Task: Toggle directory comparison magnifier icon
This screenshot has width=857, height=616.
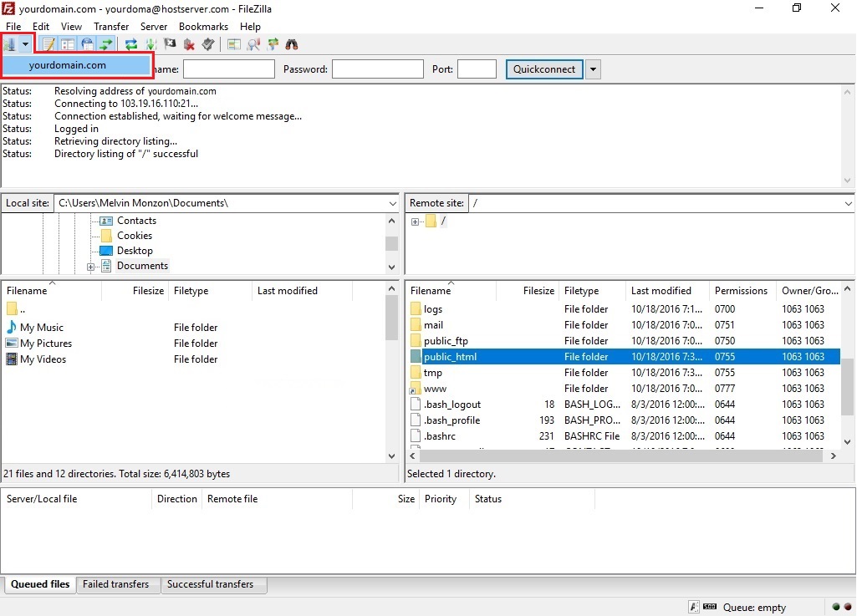Action: (253, 44)
